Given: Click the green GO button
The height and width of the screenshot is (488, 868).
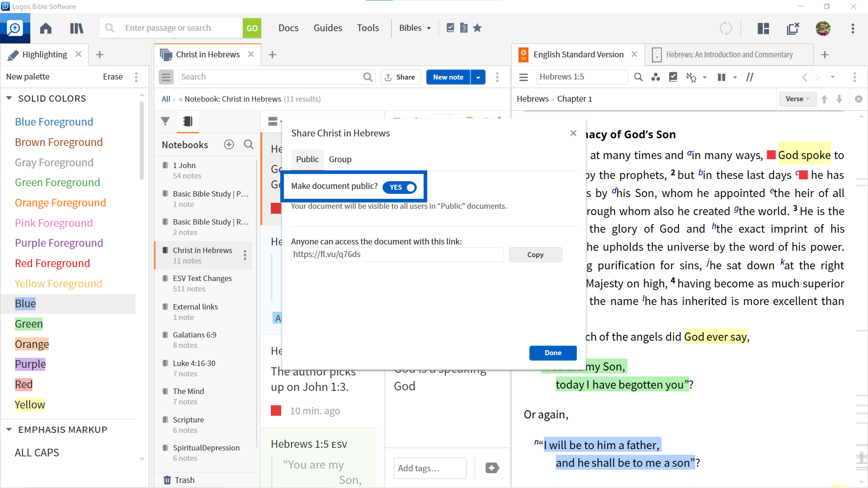Looking at the screenshot, I should (252, 28).
